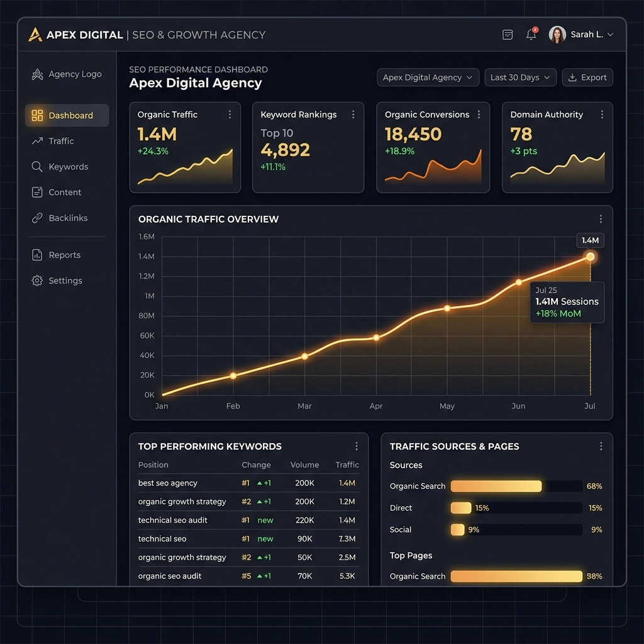This screenshot has width=644, height=644.
Task: Sort by the Change column header
Action: pos(257,465)
